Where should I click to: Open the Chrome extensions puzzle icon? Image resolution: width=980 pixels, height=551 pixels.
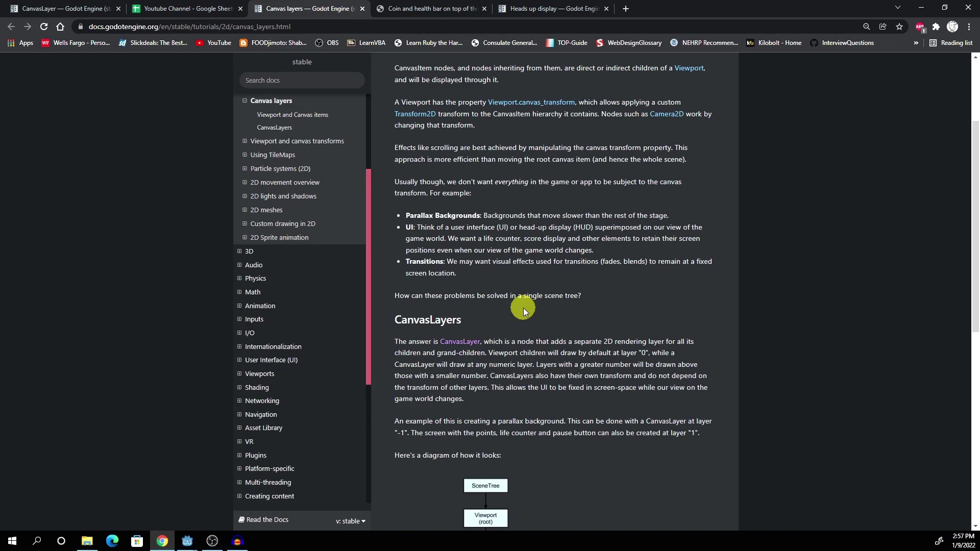(936, 27)
